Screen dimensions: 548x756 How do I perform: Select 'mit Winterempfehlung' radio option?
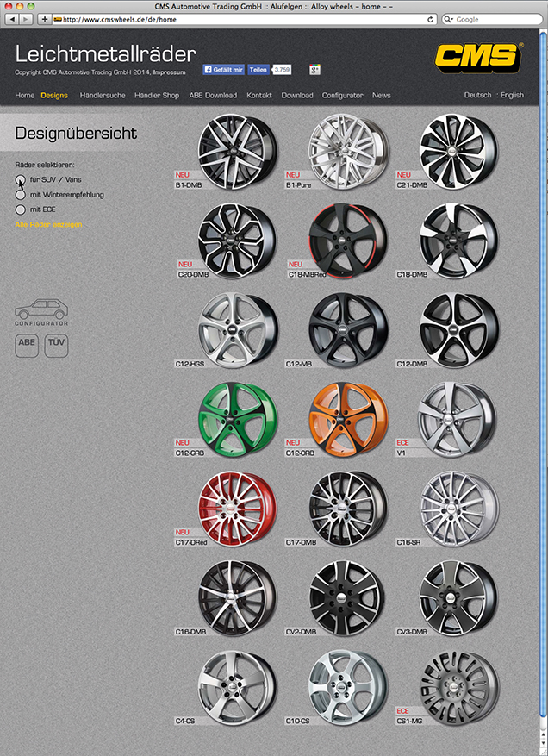[21, 195]
